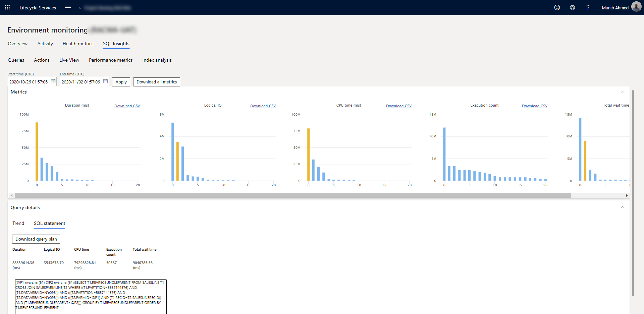Click the smiley feedback icon

click(557, 7)
